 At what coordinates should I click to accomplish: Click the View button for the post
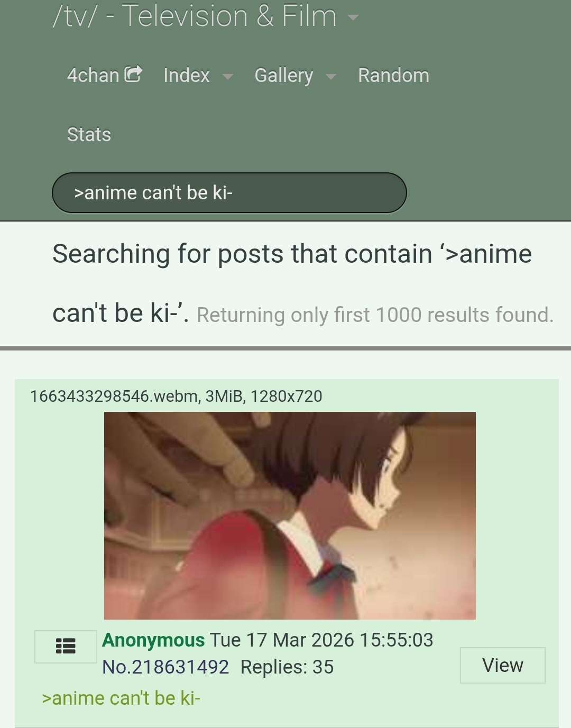tap(502, 665)
